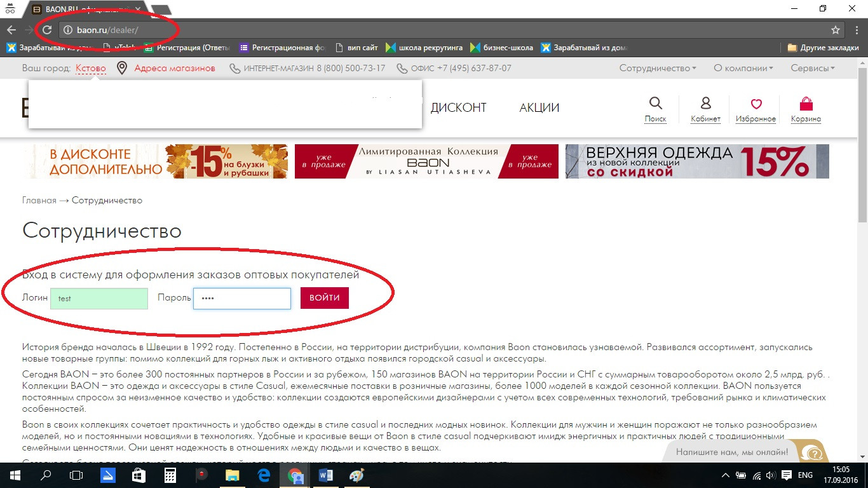Expand the Сервисы dropdown menu

click(x=813, y=68)
